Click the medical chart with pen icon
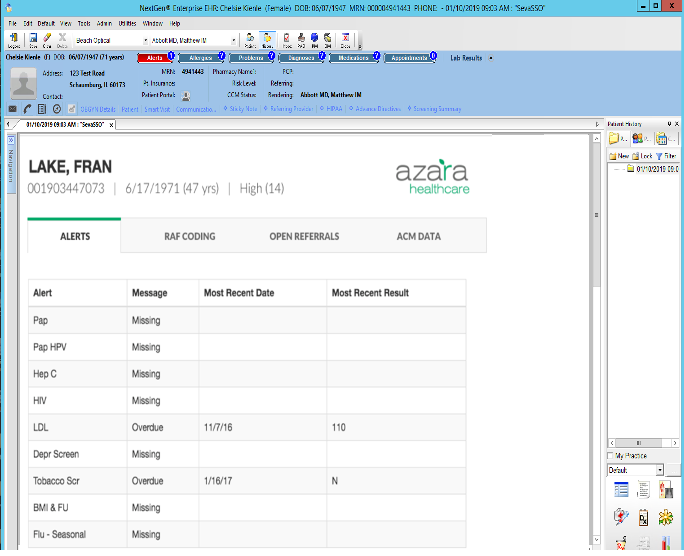The image size is (684, 556). pos(621,518)
